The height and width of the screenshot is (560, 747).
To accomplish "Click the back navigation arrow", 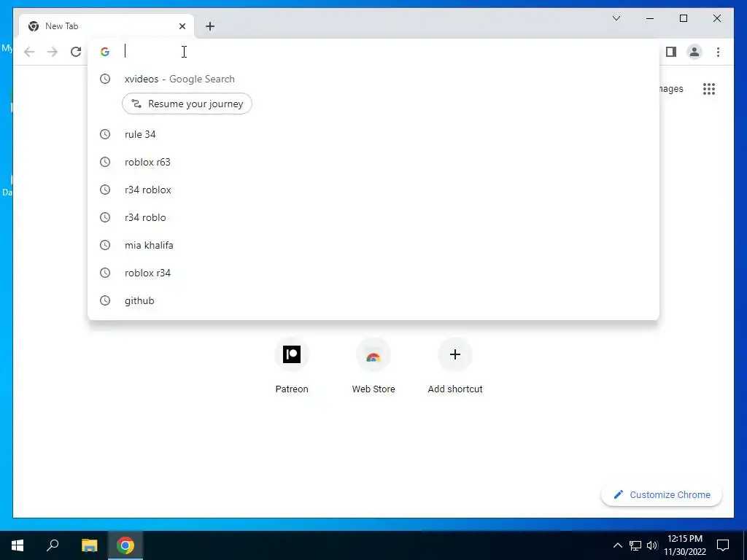I will point(29,52).
